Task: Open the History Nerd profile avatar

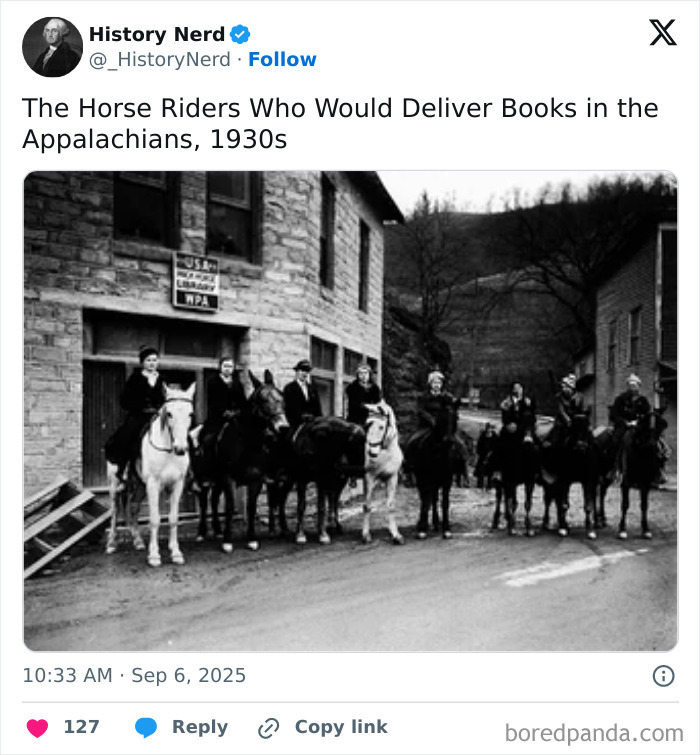Action: [52, 46]
